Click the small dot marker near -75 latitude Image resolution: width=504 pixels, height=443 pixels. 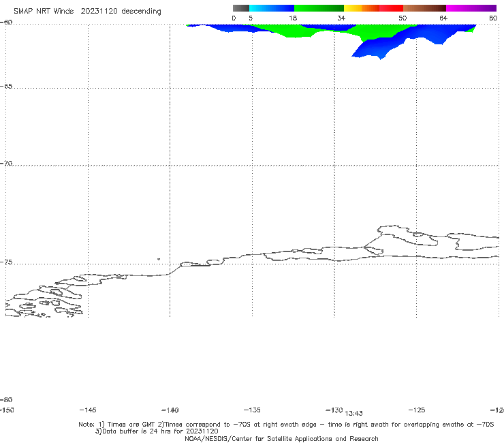(x=159, y=259)
